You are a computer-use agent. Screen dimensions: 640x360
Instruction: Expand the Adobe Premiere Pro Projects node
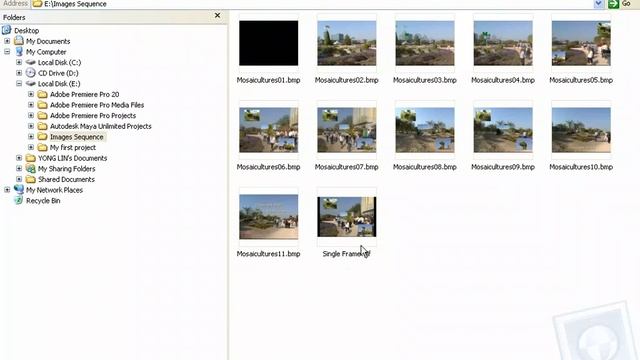click(31, 115)
